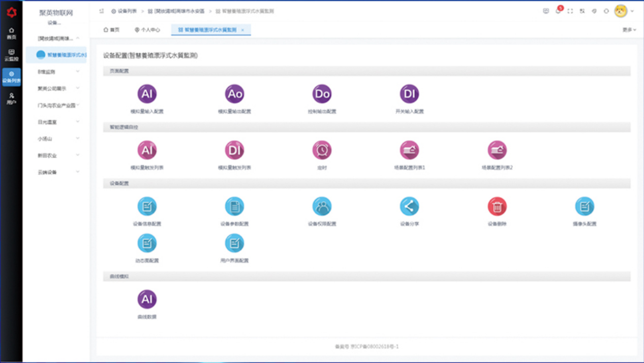Click the notification bell with red badge

[x=559, y=11]
